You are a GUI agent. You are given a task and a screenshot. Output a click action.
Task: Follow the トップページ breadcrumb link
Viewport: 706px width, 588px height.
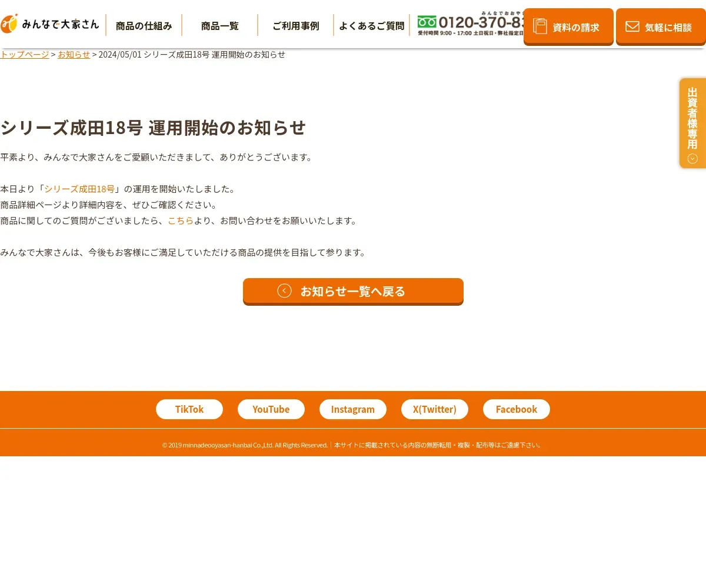click(25, 54)
